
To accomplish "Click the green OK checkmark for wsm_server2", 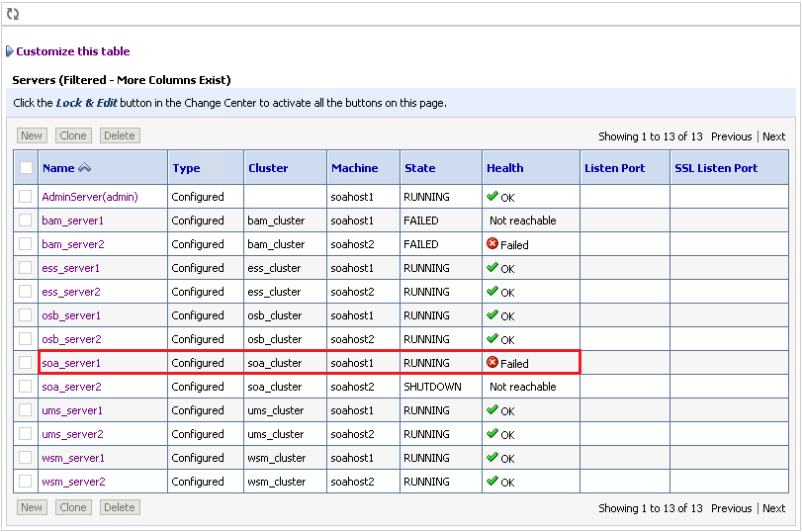I will click(492, 482).
